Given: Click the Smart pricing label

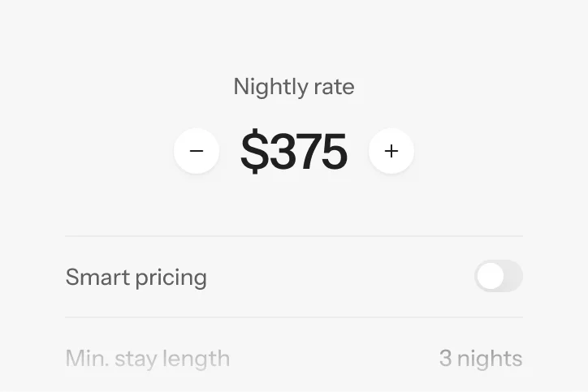Looking at the screenshot, I should coord(136,278).
